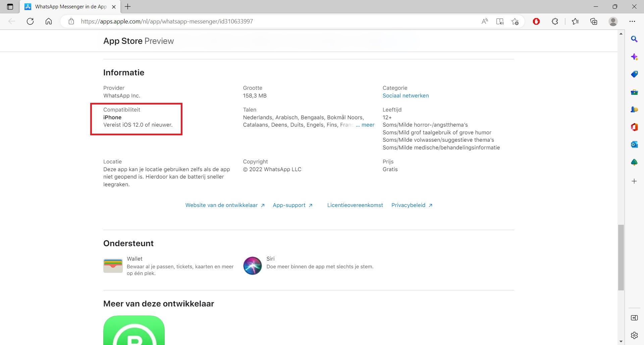The width and height of the screenshot is (644, 345).
Task: Open Privacybeleid link
Action: [412, 205]
